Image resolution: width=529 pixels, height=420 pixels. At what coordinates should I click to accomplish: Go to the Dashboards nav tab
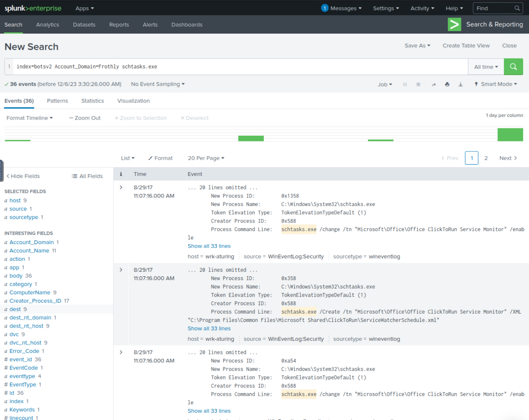(x=187, y=25)
